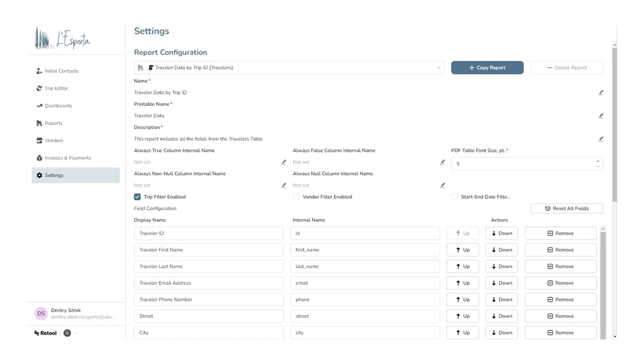Click the round D badge beside Retool
This screenshot has height=362, width=644.
point(67,333)
